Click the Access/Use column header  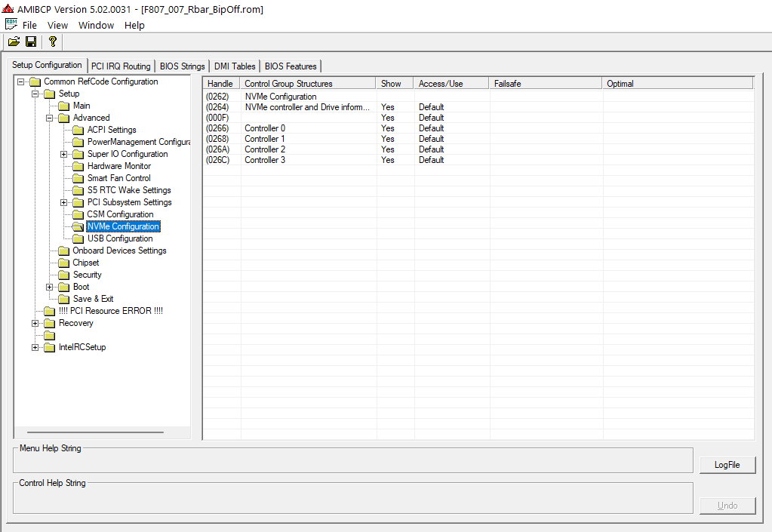451,84
